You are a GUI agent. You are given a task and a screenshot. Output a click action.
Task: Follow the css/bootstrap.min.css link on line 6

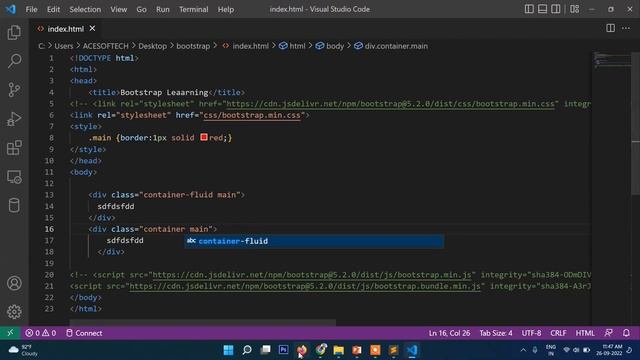point(252,116)
